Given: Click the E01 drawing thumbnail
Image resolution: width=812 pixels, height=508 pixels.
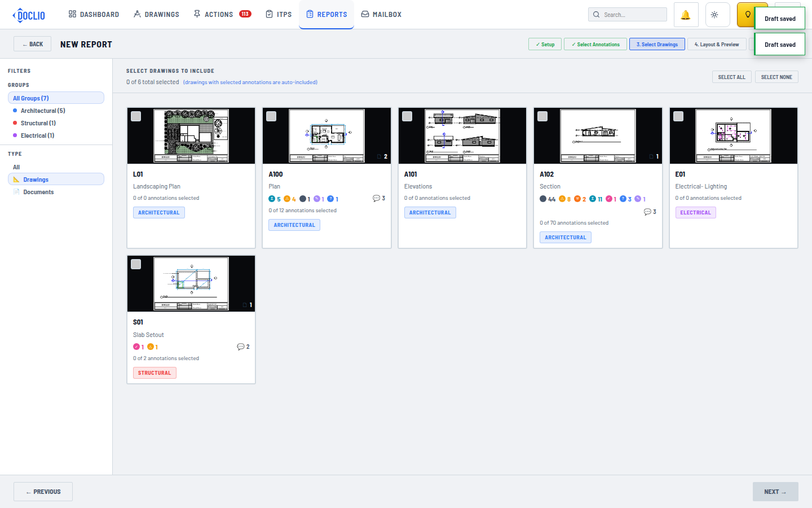Looking at the screenshot, I should tap(733, 136).
